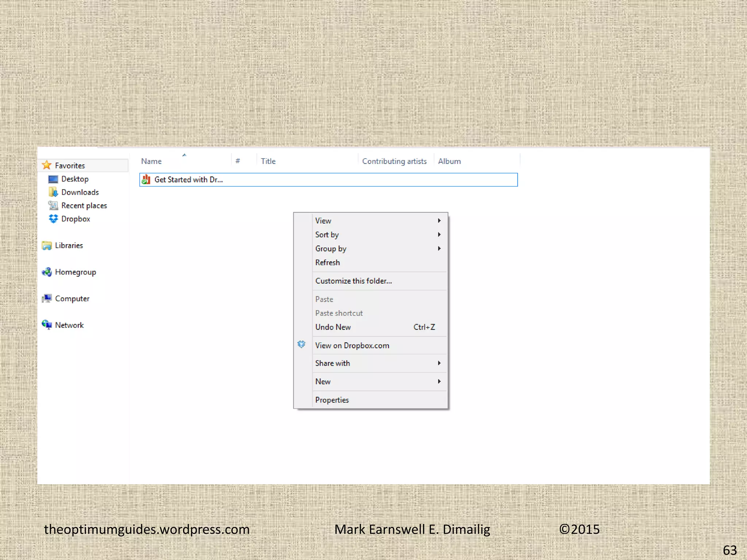Sort by Name column header

(151, 161)
